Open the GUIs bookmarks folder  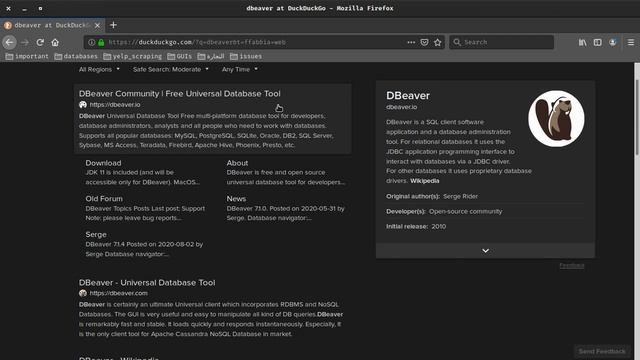coord(180,56)
